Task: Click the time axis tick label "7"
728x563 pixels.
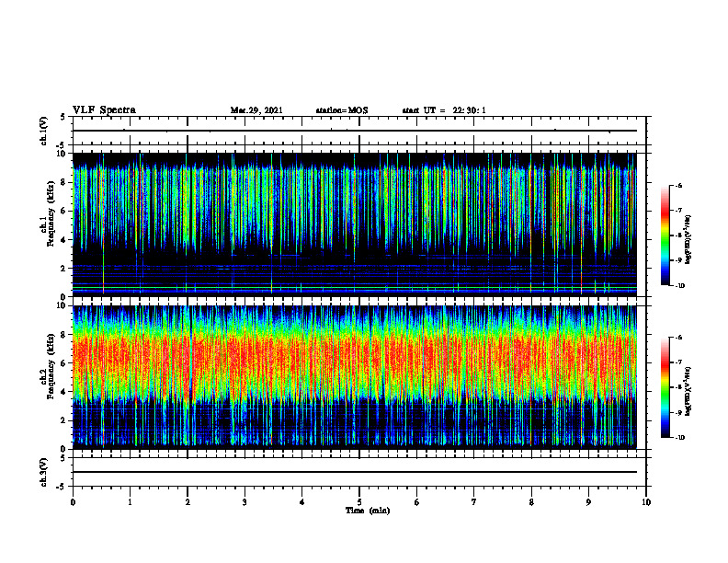Action: click(474, 502)
